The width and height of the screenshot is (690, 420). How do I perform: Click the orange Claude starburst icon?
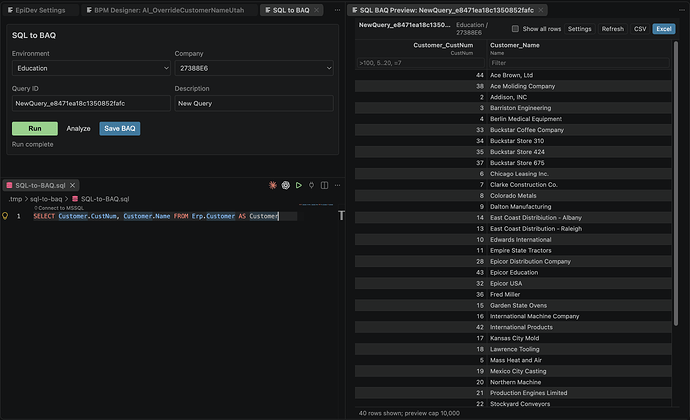click(273, 185)
